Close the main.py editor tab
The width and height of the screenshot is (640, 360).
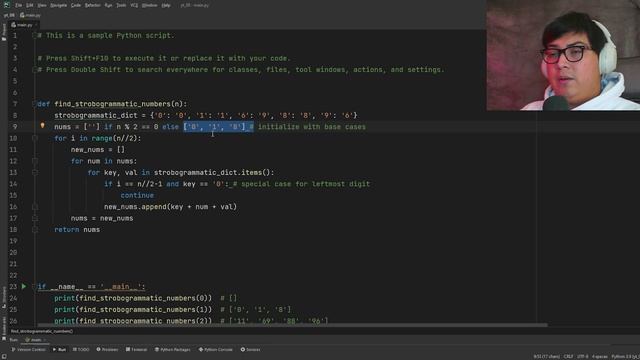pyautogui.click(x=36, y=25)
